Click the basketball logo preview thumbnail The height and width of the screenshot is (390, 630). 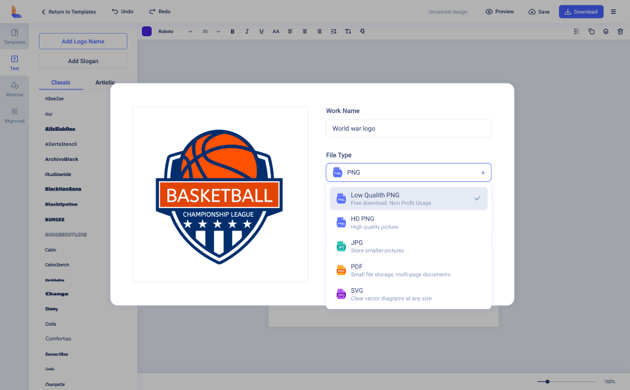(220, 194)
